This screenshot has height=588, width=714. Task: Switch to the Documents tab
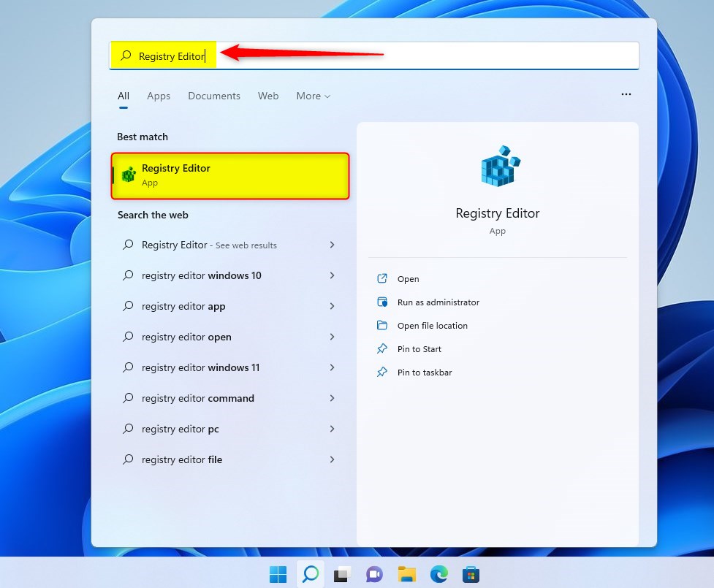(214, 96)
